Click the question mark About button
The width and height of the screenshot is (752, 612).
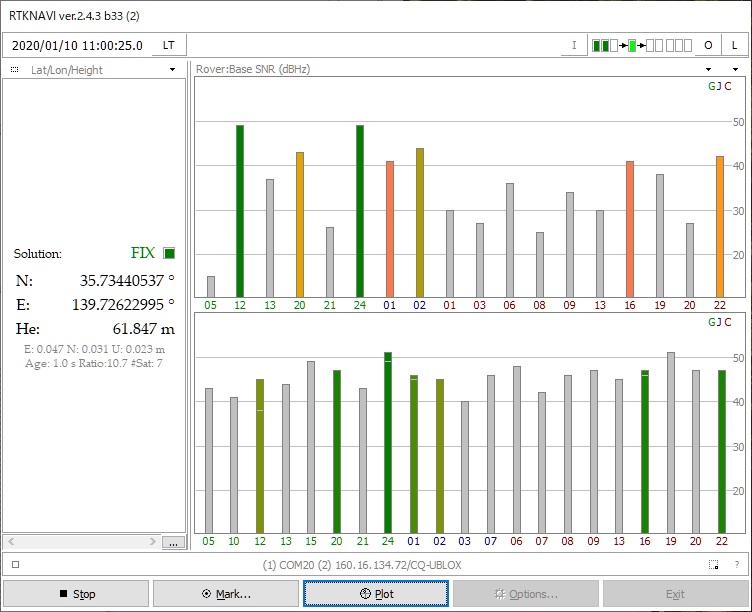(x=736, y=565)
